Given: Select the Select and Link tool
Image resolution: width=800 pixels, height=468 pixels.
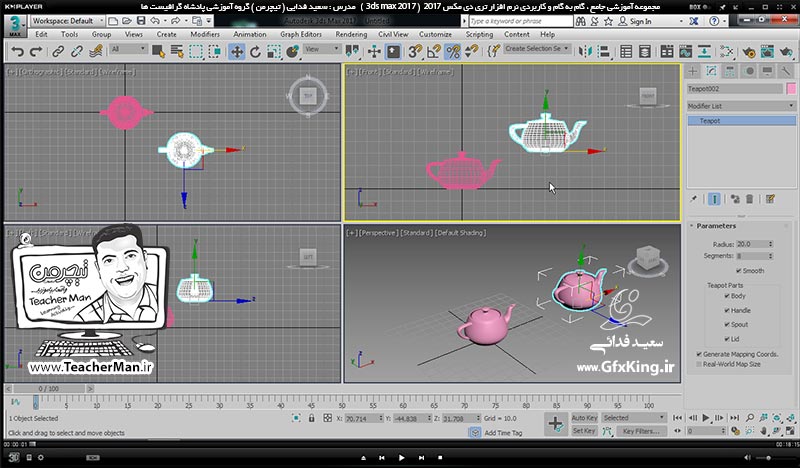Looking at the screenshot, I should (x=58, y=52).
